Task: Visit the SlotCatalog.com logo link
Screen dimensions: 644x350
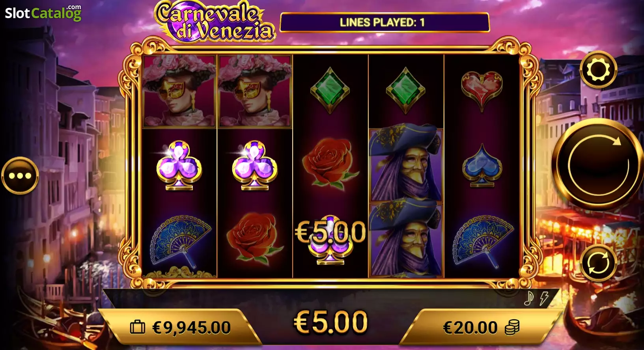Action: pyautogui.click(x=43, y=13)
